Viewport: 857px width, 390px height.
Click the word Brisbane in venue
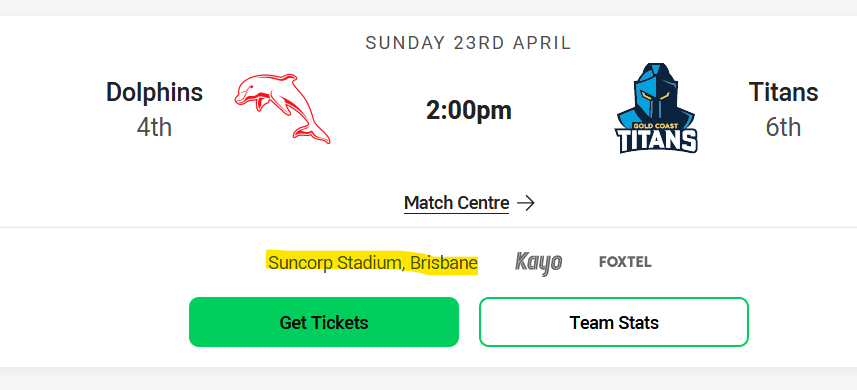[444, 263]
